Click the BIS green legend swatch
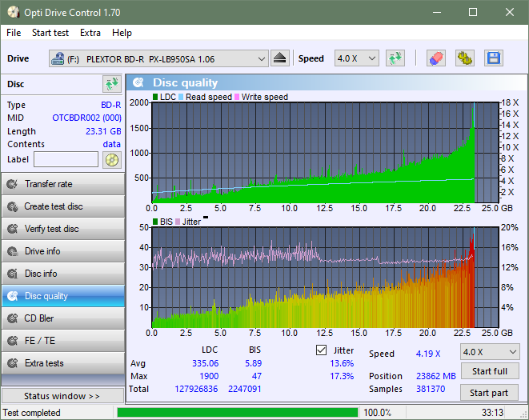The image size is (529, 420). coord(155,222)
